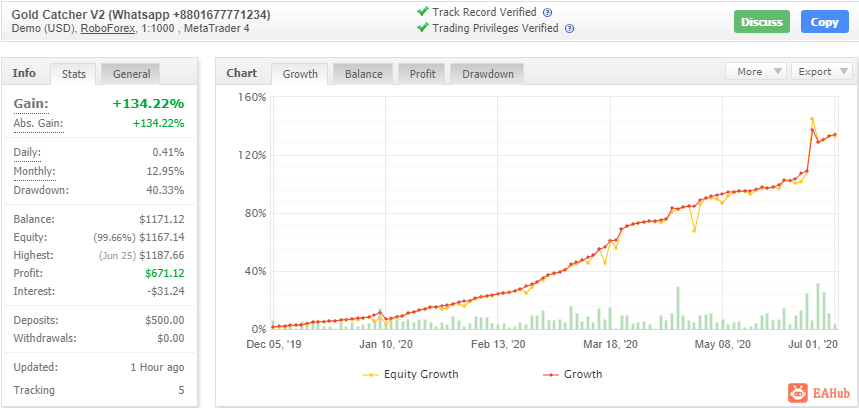The width and height of the screenshot is (859, 408).
Task: Click the underlined Gain label
Action: point(31,104)
